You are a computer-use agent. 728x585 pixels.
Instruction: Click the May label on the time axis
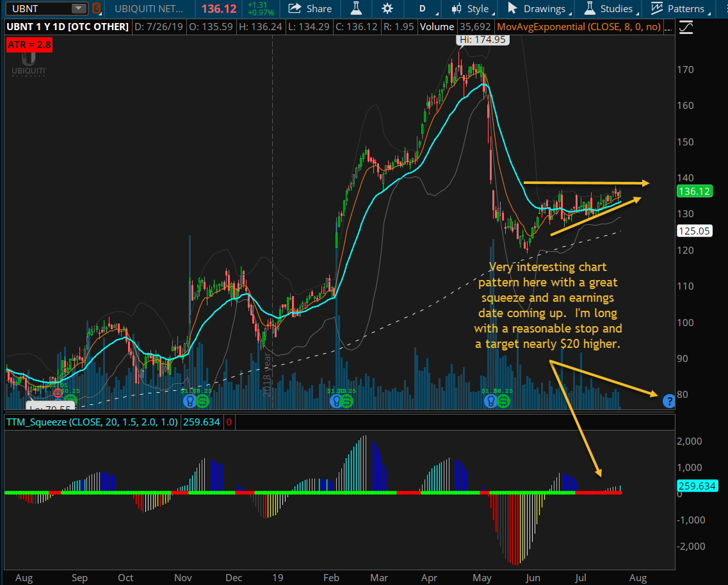[482, 577]
